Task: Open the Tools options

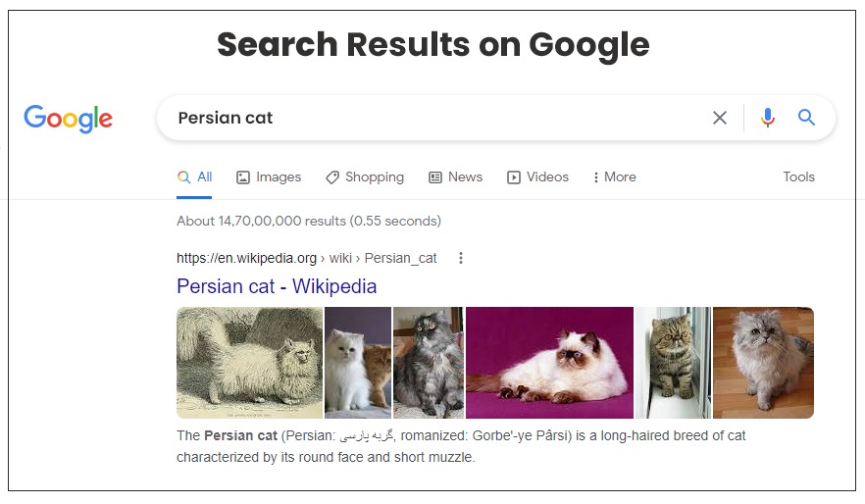Action: 798,177
